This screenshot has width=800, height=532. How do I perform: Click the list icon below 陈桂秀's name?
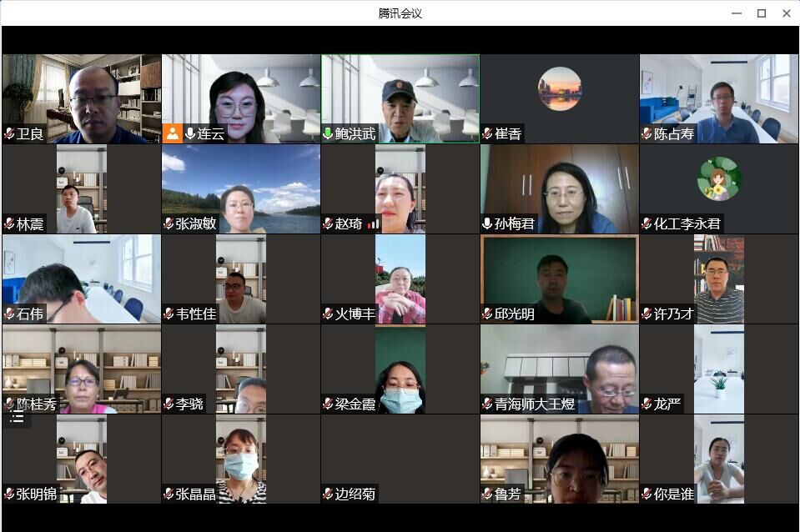(17, 419)
